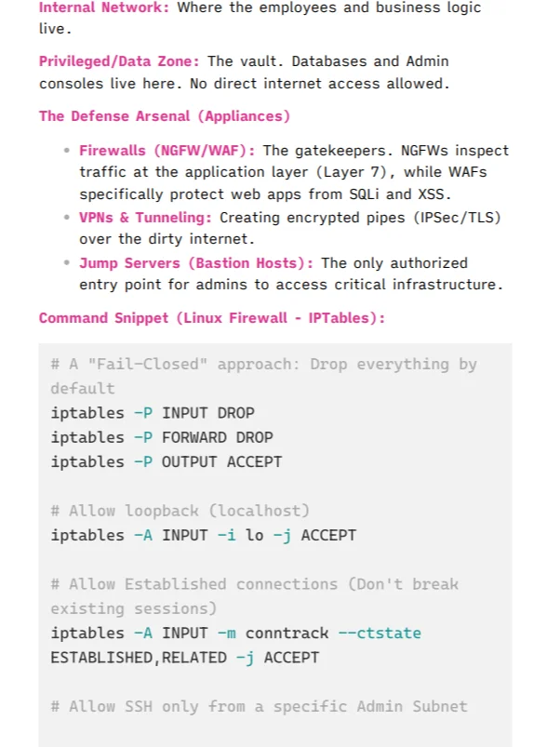
Task: Click '# Allow SSH only from a specific Admin Subnet'
Action: 259,706
